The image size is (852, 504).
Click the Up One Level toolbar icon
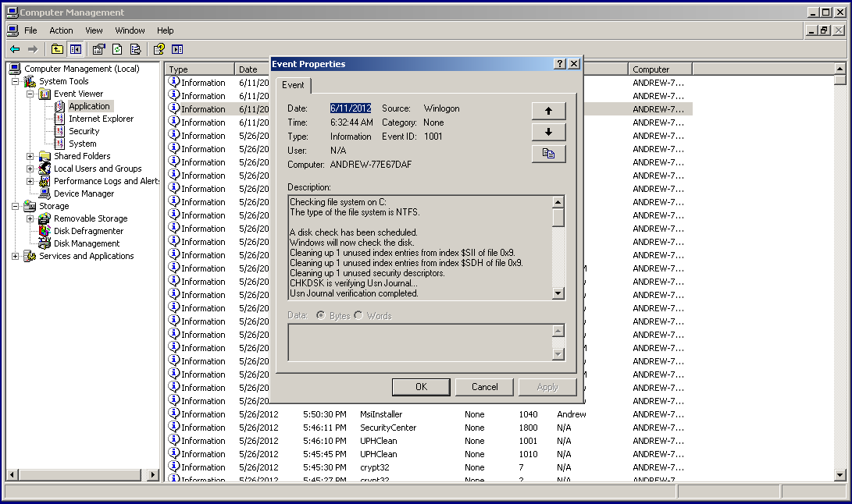tap(57, 49)
